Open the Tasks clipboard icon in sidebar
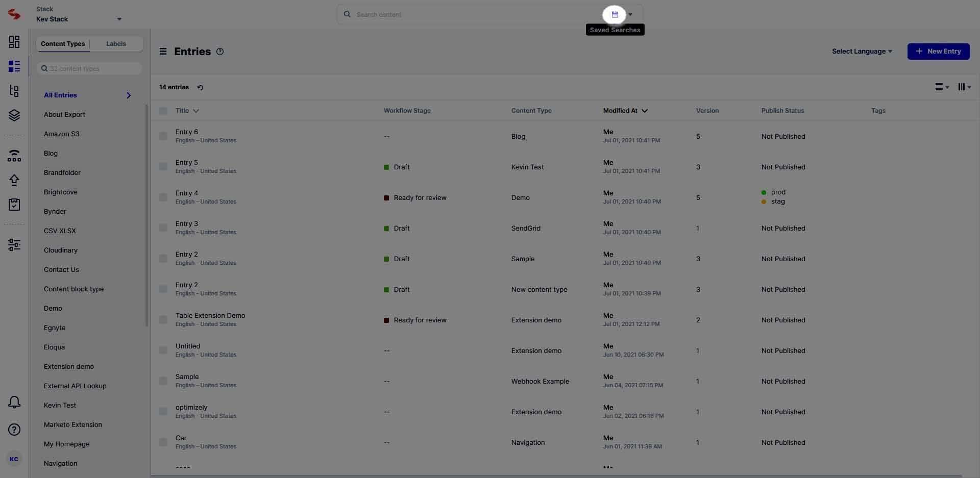The height and width of the screenshot is (478, 980). tap(14, 205)
